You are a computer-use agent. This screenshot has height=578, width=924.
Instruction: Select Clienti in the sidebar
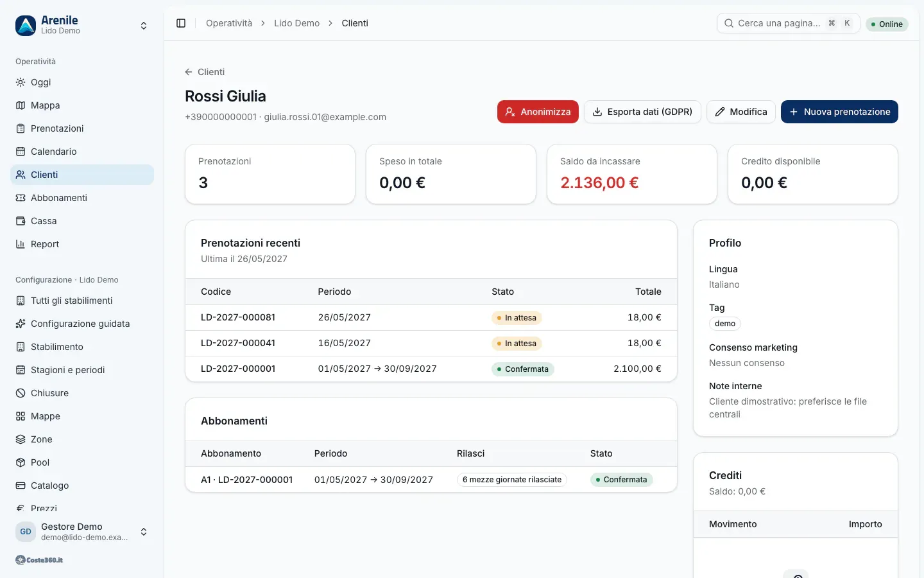pos(82,175)
